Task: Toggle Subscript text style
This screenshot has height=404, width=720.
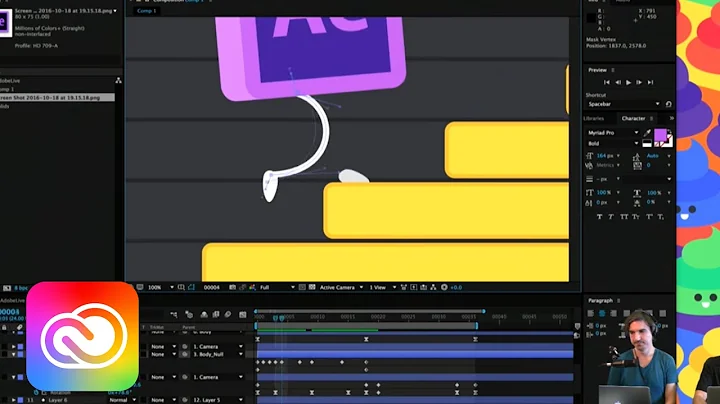Action: coord(660,217)
